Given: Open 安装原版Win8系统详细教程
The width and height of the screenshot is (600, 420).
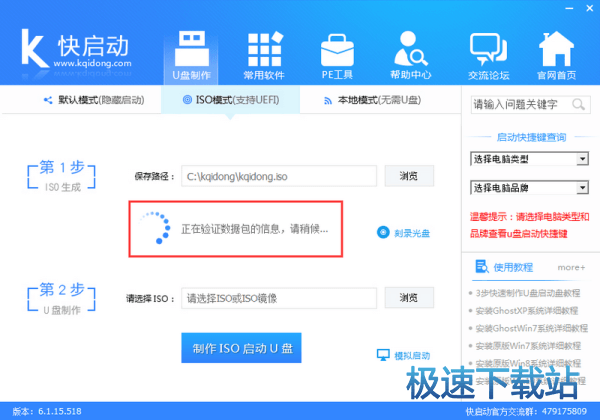Looking at the screenshot, I should coord(528,363).
